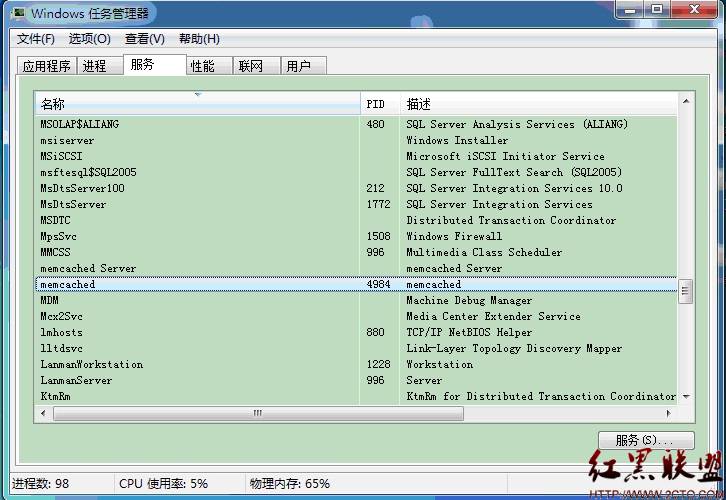Click the Microsoft iSCSI Initiator Service description
726x500 pixels.
tap(506, 156)
